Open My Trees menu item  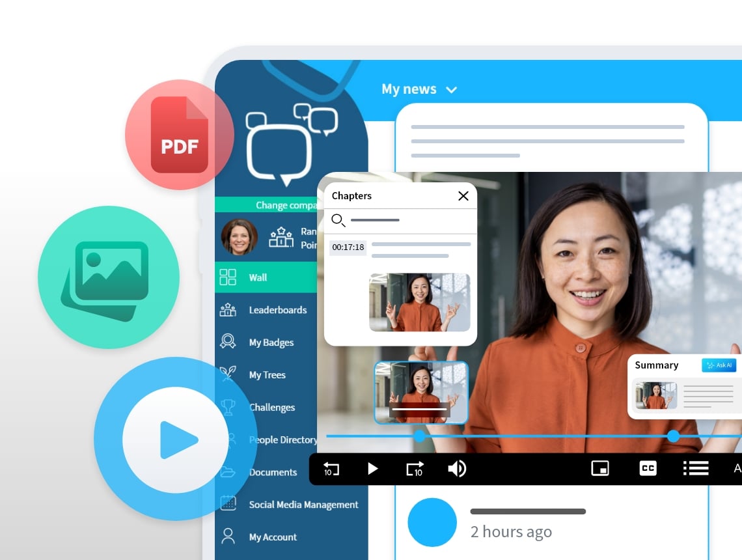268,375
